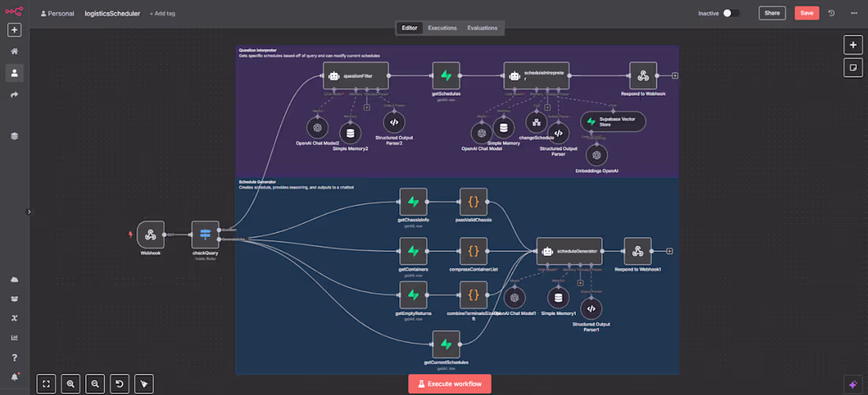Open the variables X icon in sidebar
868x395 pixels.
(x=14, y=318)
